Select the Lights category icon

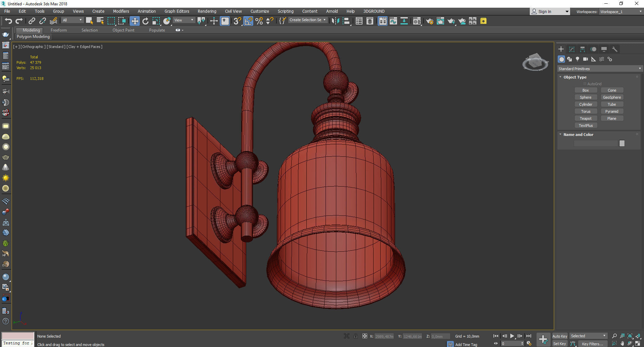tap(577, 59)
